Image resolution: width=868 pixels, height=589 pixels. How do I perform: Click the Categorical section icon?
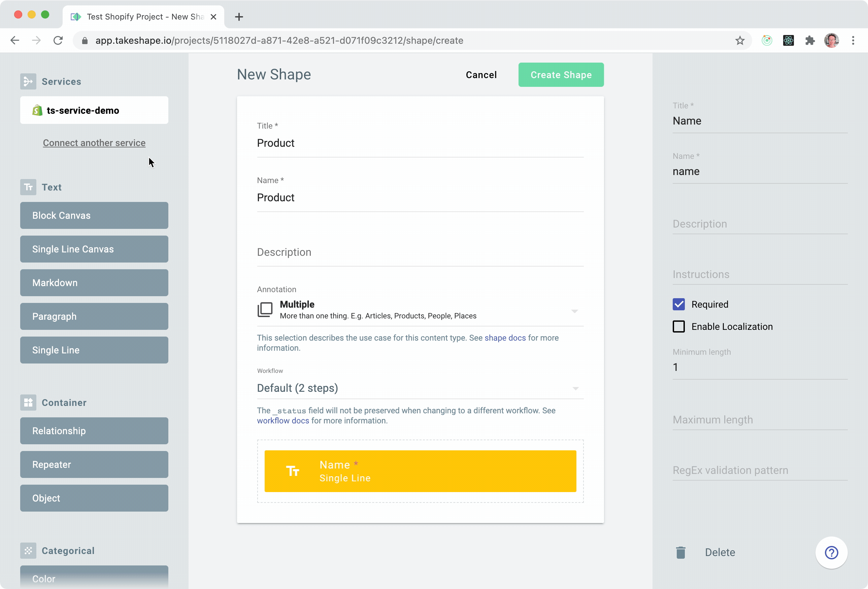click(28, 551)
